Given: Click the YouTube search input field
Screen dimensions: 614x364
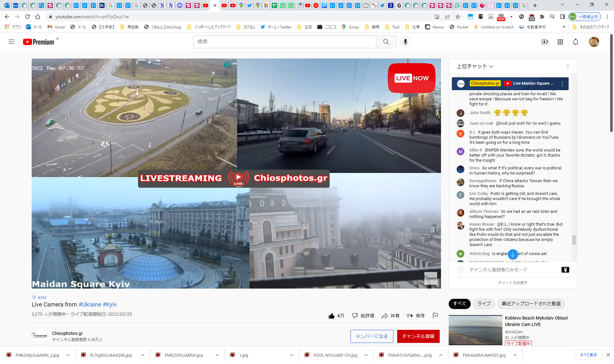Looking at the screenshot, I should click(284, 42).
